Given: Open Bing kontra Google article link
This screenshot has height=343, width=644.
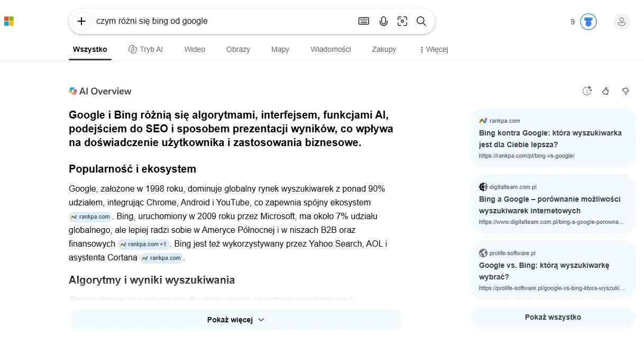Looking at the screenshot, I should 550,139.
